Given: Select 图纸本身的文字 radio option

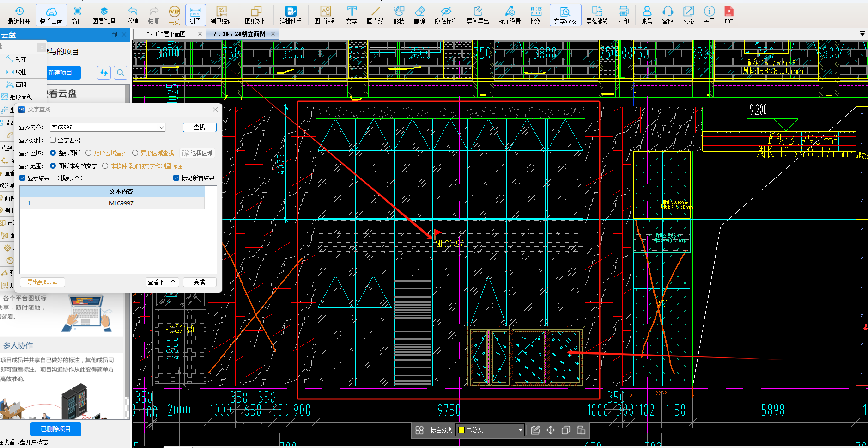Looking at the screenshot, I should [x=53, y=166].
